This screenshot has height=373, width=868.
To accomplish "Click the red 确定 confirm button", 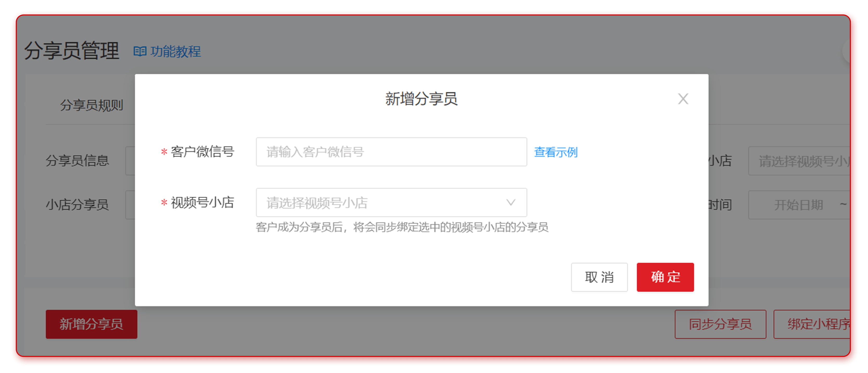I will pos(665,277).
